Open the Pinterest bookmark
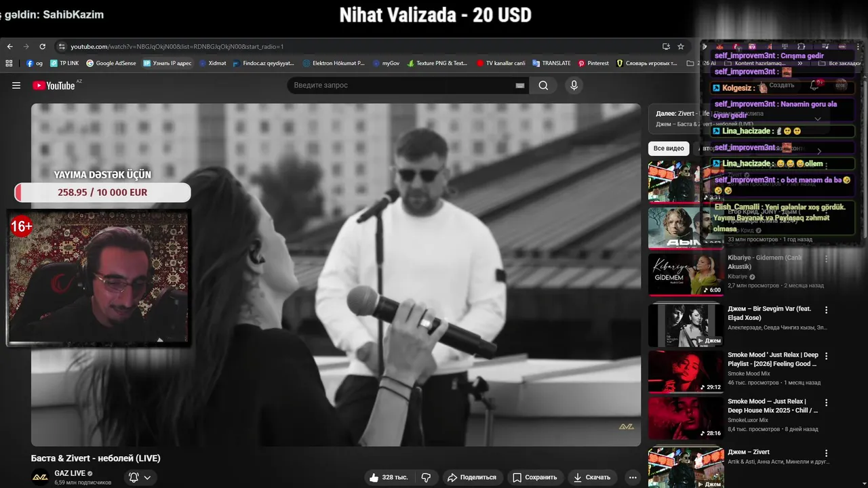This screenshot has width=868, height=488. pos(593,63)
